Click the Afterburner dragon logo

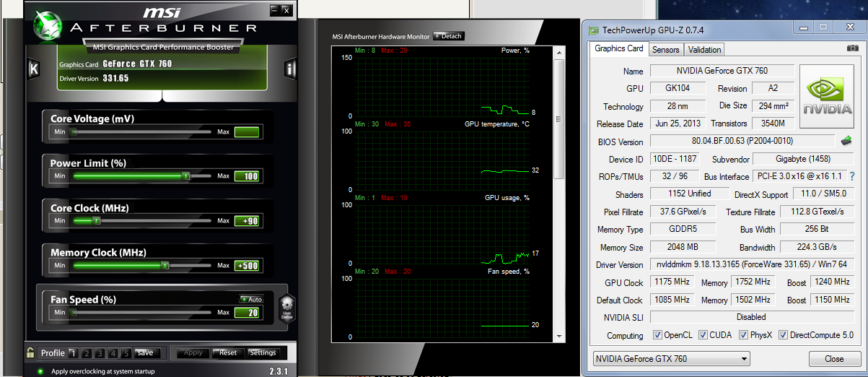point(49,26)
